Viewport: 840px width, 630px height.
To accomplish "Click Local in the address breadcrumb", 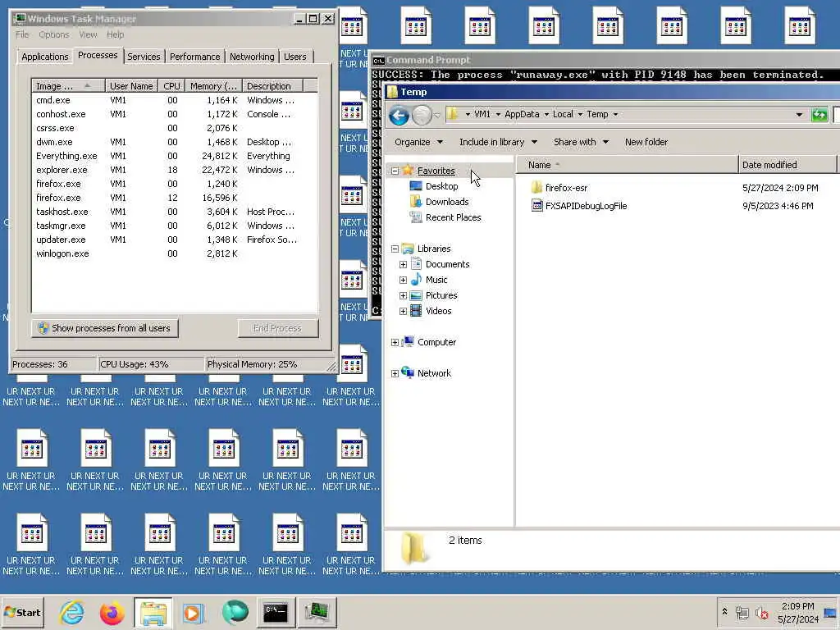I will click(x=563, y=114).
